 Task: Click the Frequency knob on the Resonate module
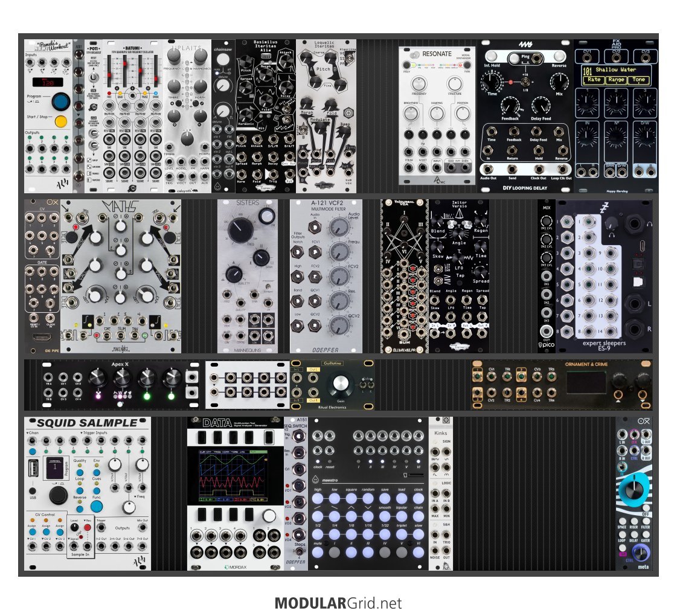pos(418,85)
